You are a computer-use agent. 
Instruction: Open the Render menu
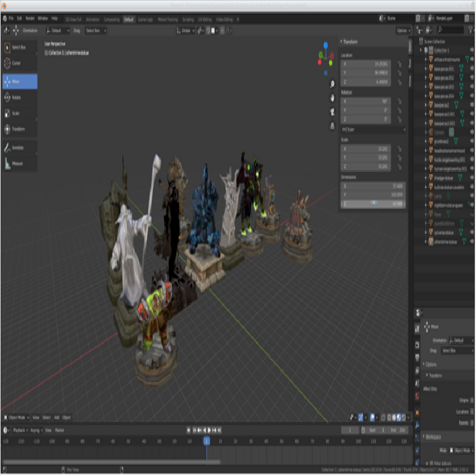pyautogui.click(x=30, y=18)
